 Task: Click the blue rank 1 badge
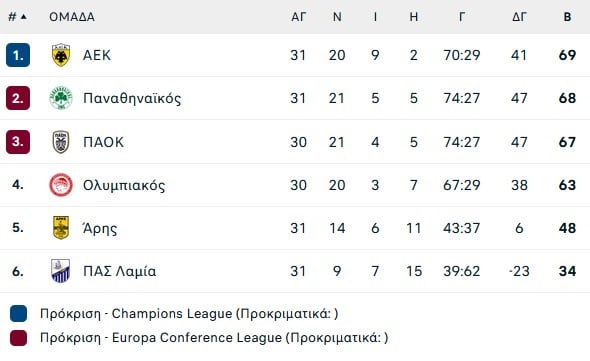click(x=18, y=55)
